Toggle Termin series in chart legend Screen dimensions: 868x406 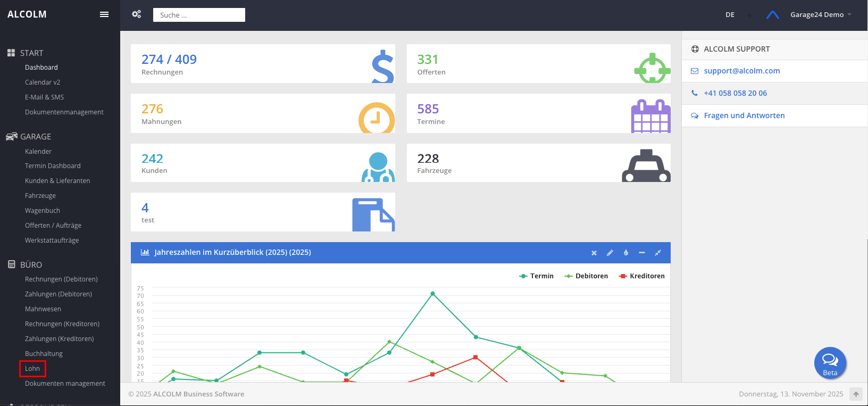[536, 276]
